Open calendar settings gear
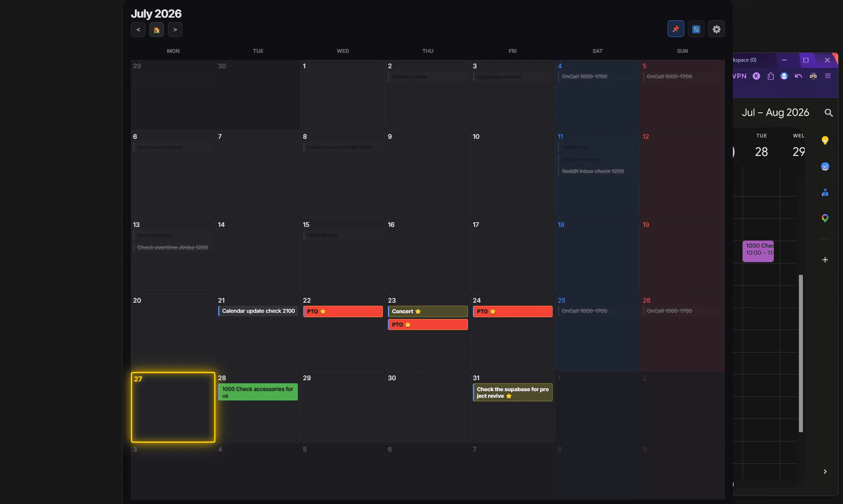The height and width of the screenshot is (504, 843). click(717, 29)
